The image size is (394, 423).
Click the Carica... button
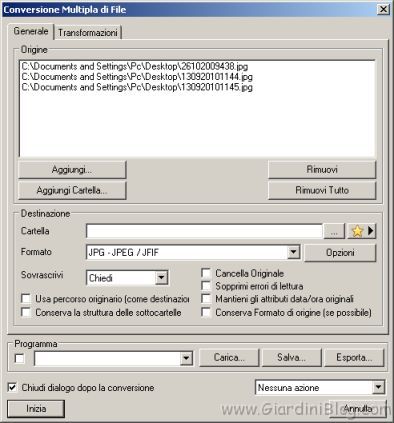(229, 358)
